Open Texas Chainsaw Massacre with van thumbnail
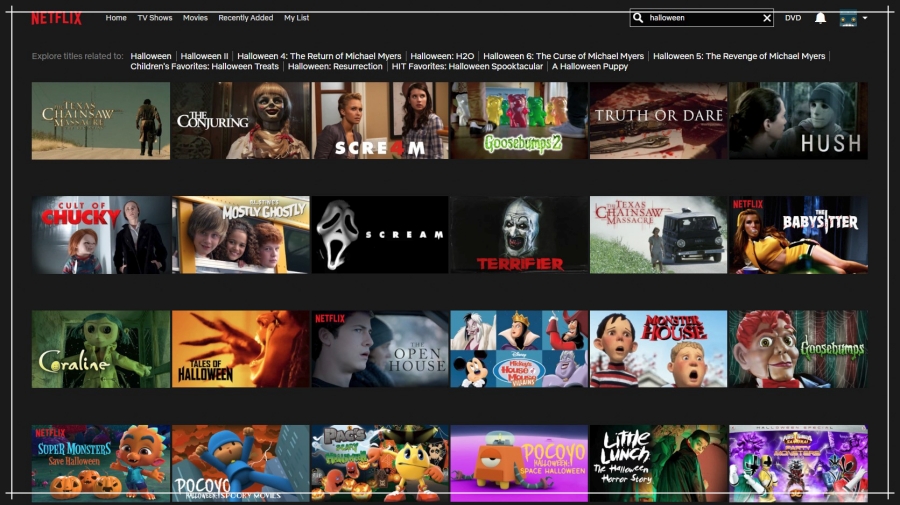The width and height of the screenshot is (900, 505). [658, 235]
